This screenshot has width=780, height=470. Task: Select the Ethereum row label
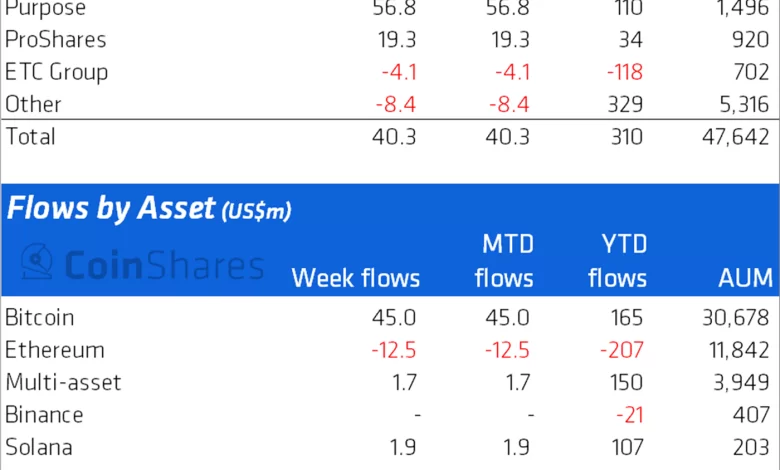(x=55, y=350)
